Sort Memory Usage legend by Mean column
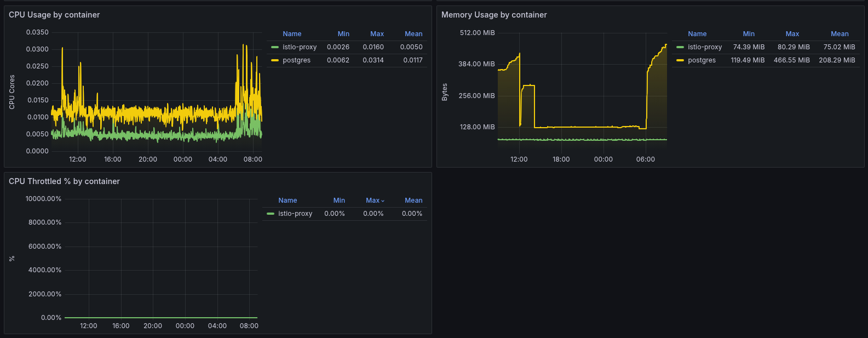 840,34
